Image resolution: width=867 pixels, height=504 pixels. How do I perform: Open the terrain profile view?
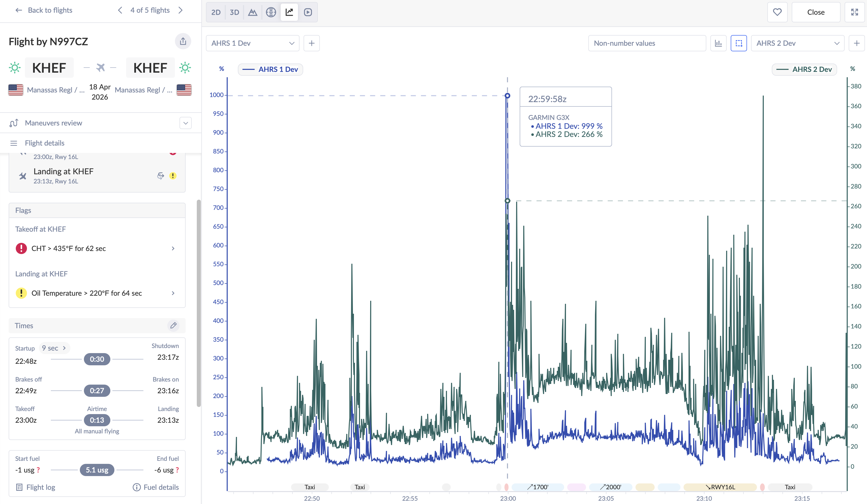point(252,12)
